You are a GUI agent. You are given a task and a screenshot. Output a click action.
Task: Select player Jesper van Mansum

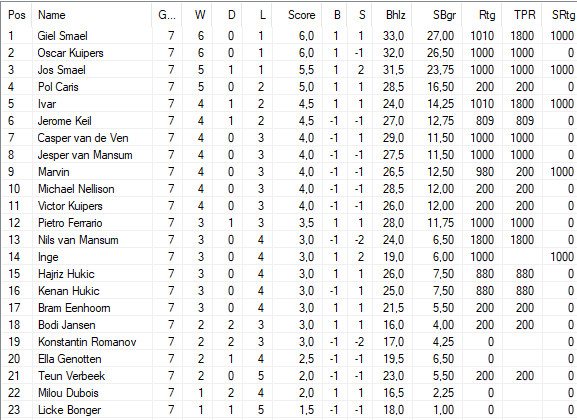pyautogui.click(x=289, y=155)
